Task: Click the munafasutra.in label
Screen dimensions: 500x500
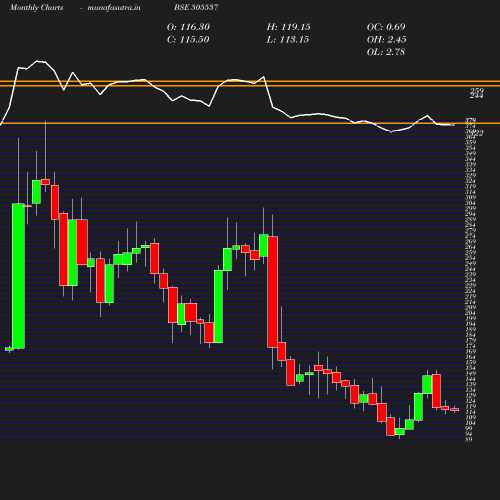Action: click(114, 7)
